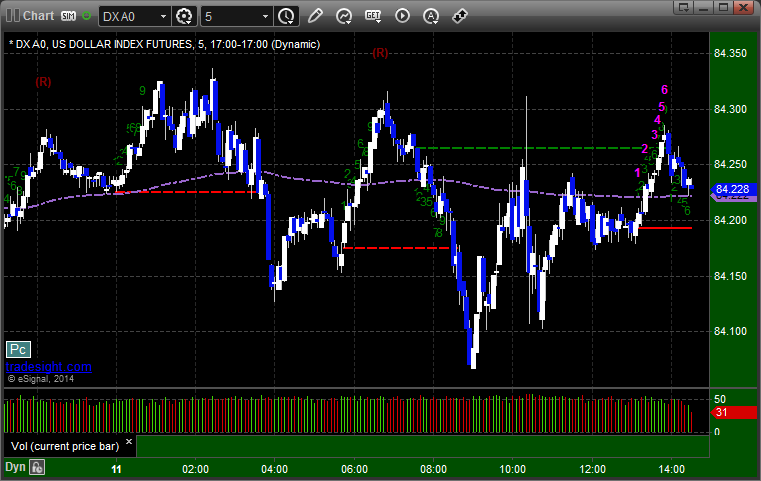Select the Vol (current price bar) tab
Viewport: 761px width, 481px height.
[65, 447]
